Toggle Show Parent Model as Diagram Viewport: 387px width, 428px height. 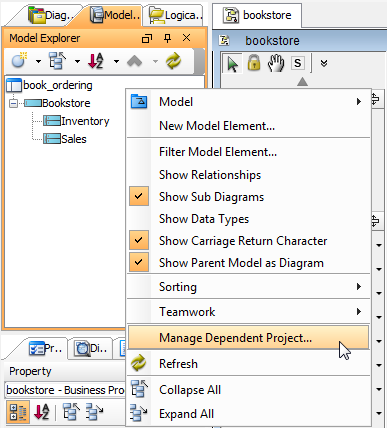click(248, 263)
